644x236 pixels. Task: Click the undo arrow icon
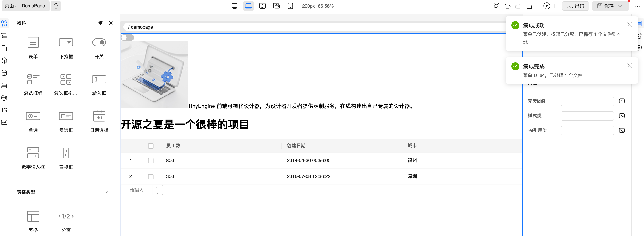pyautogui.click(x=507, y=6)
